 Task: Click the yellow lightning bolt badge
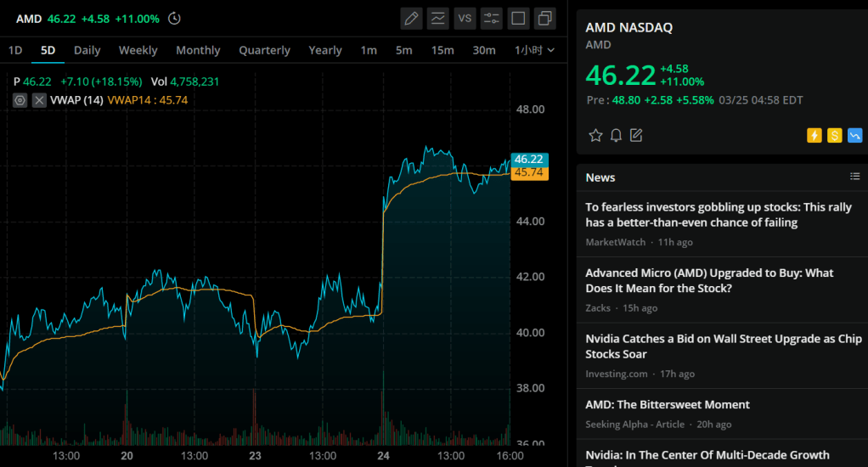click(814, 135)
